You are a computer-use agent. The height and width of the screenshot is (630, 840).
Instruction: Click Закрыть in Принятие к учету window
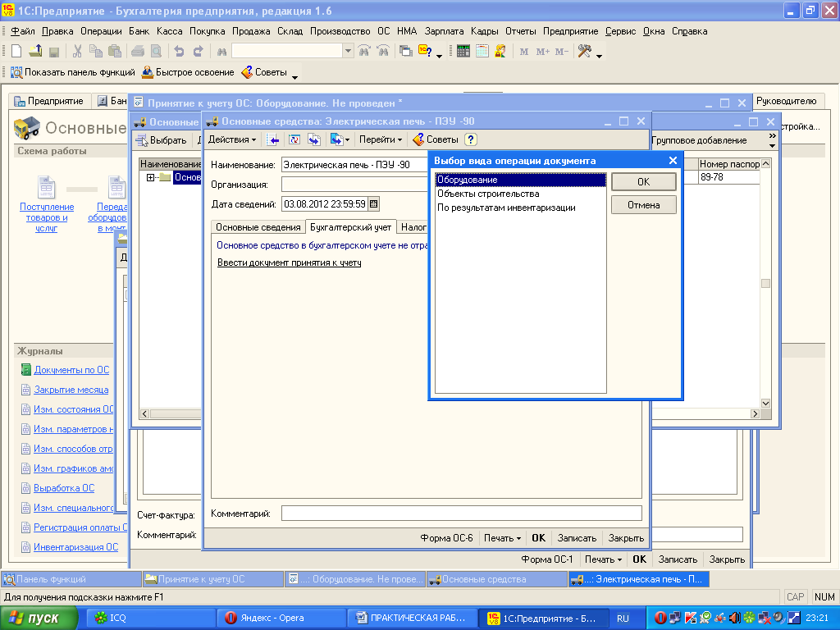click(727, 559)
